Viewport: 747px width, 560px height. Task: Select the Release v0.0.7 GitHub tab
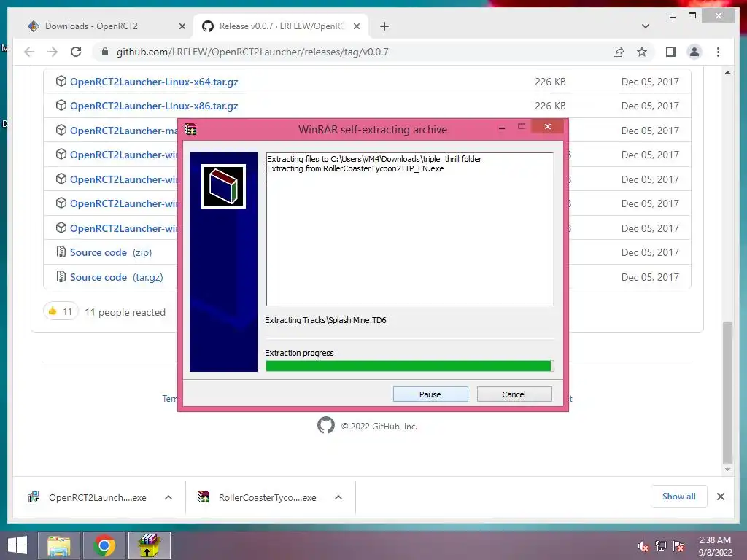[x=281, y=26]
